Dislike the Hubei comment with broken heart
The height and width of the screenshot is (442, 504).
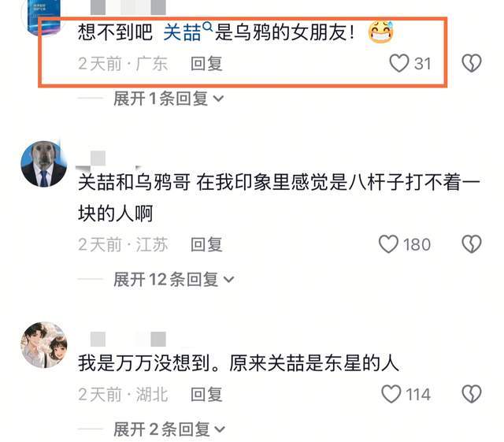(472, 394)
